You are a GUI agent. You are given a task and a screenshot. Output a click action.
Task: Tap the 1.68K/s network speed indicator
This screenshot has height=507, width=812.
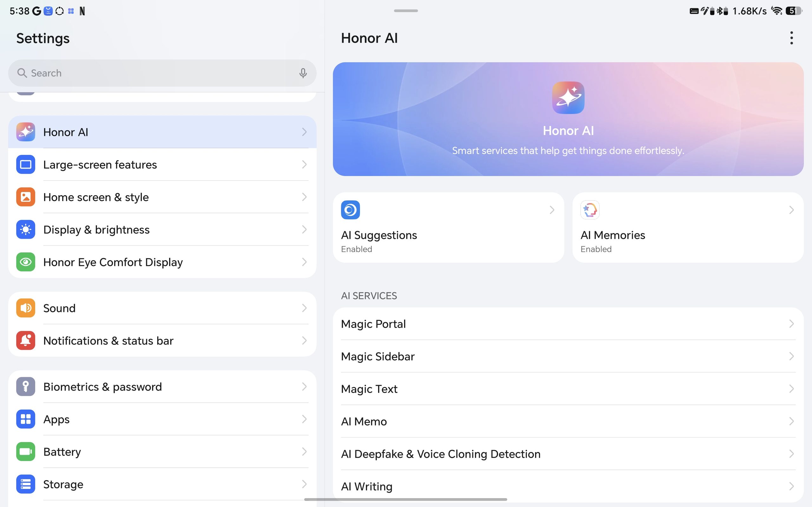pyautogui.click(x=750, y=11)
